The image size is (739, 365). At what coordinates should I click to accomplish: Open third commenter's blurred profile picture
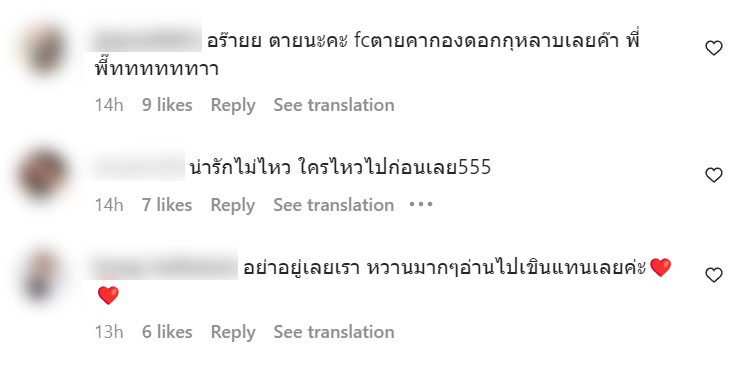(x=41, y=275)
